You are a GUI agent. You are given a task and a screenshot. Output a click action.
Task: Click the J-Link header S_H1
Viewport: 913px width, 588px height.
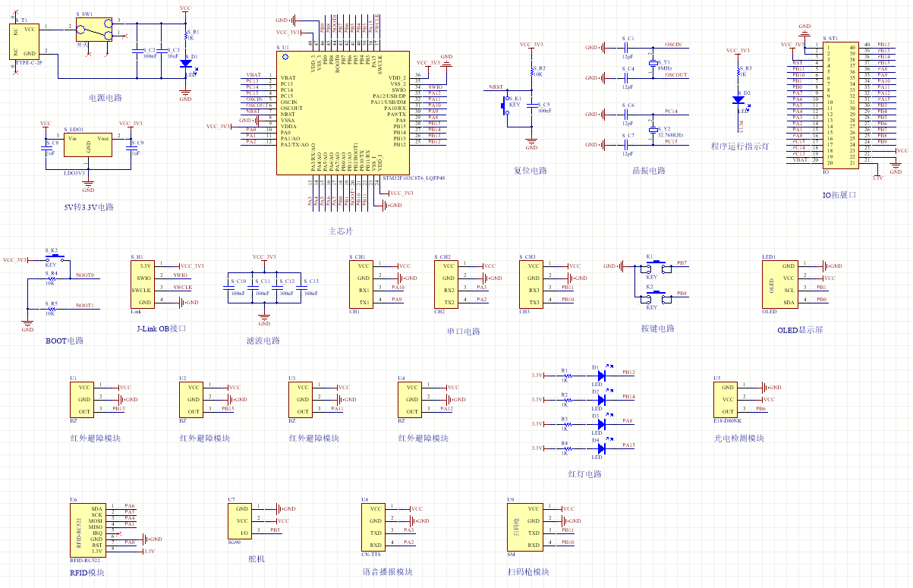[143, 285]
